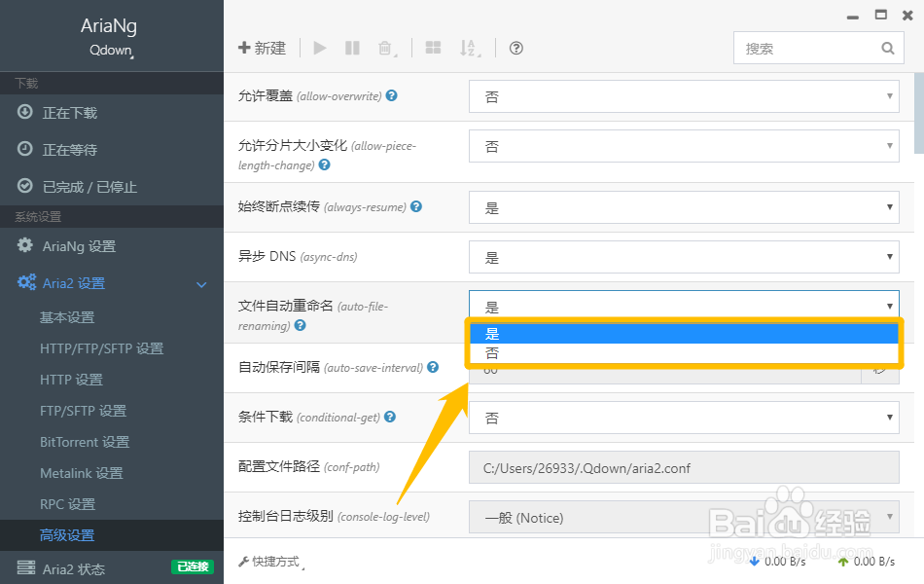
Task: Click the AriaNg 设置 gear icon
Action: tap(24, 245)
